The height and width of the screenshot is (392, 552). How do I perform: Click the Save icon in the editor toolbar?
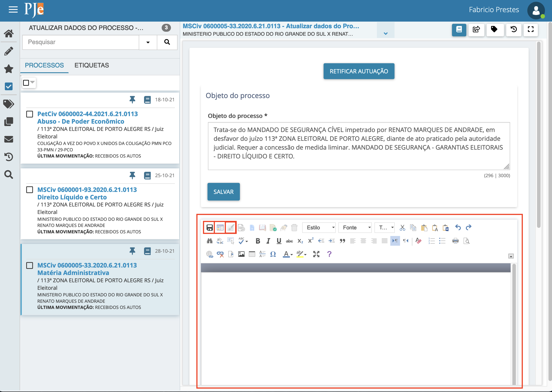click(209, 228)
